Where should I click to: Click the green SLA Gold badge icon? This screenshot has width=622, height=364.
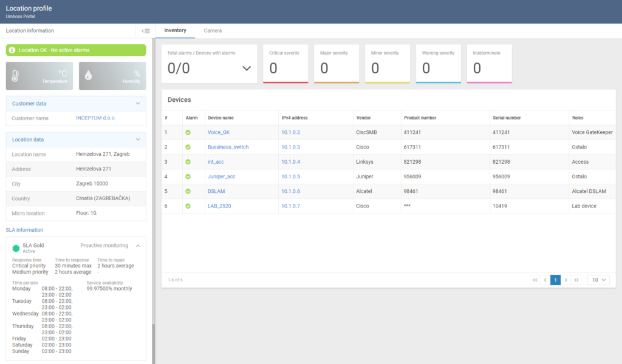click(16, 248)
